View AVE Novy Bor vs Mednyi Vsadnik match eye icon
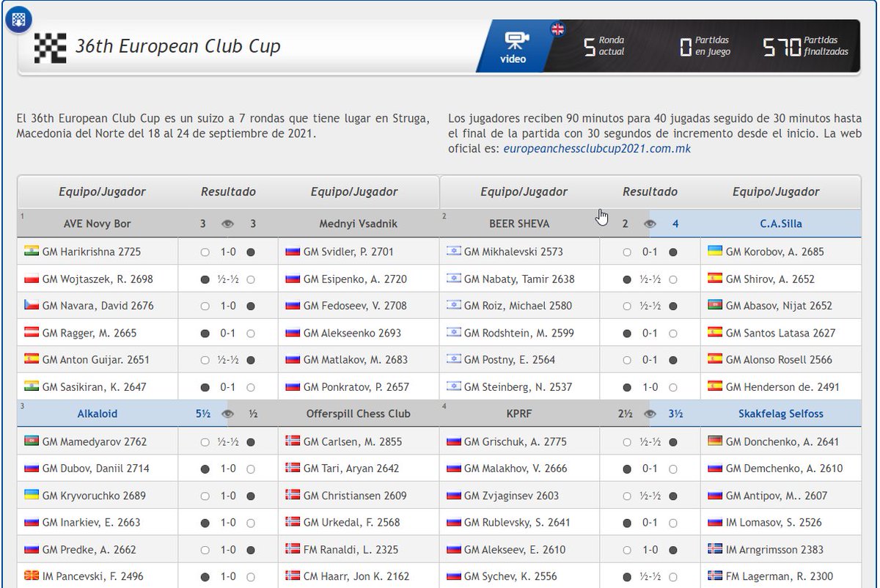Image resolution: width=880 pixels, height=588 pixels. pyautogui.click(x=228, y=224)
